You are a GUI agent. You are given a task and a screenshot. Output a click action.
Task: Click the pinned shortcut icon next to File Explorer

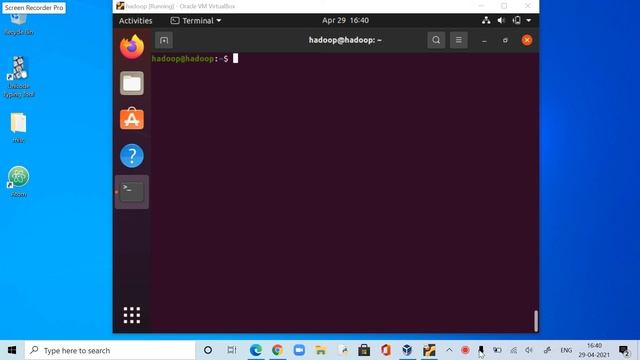342,350
